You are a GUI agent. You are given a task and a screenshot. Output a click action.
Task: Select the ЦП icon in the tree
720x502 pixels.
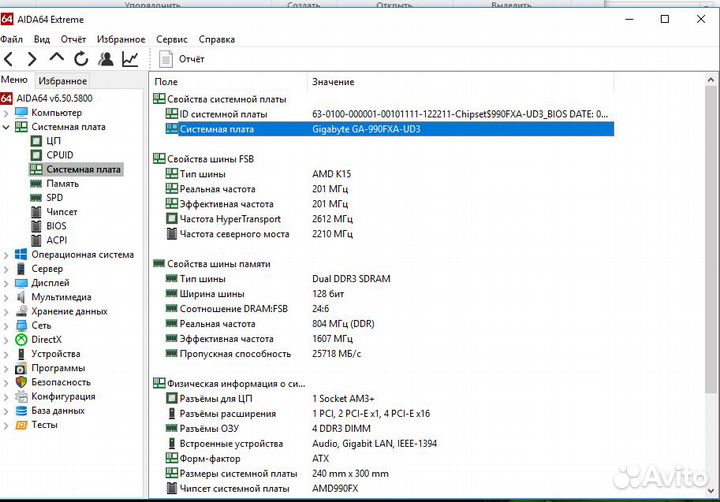click(36, 141)
